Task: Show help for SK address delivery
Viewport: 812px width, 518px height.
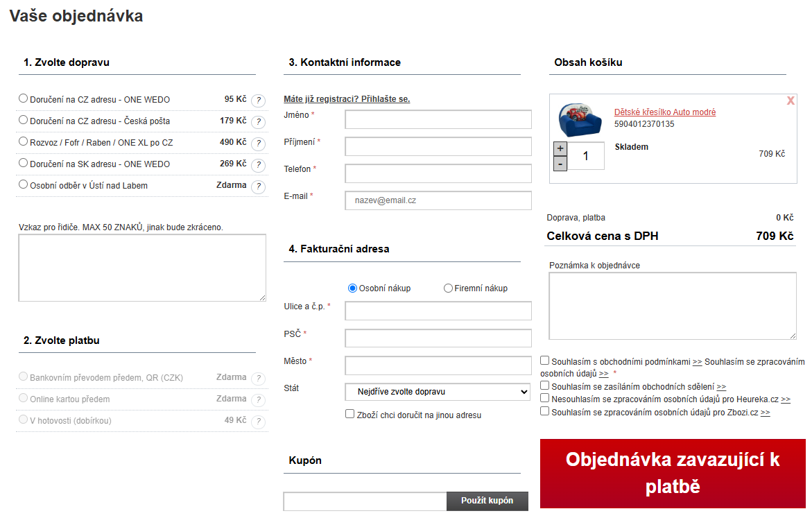Action: click(258, 165)
